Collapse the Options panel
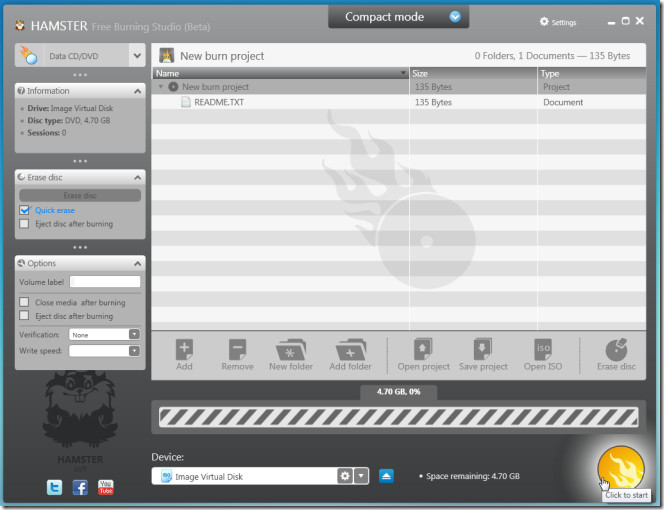This screenshot has width=664, height=510. click(138, 263)
